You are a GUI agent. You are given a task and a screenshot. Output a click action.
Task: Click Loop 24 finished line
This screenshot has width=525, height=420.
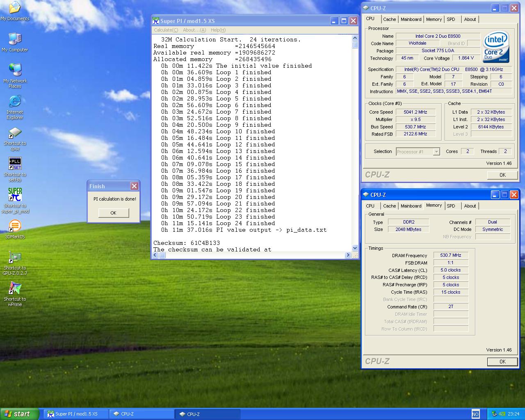coord(218,223)
